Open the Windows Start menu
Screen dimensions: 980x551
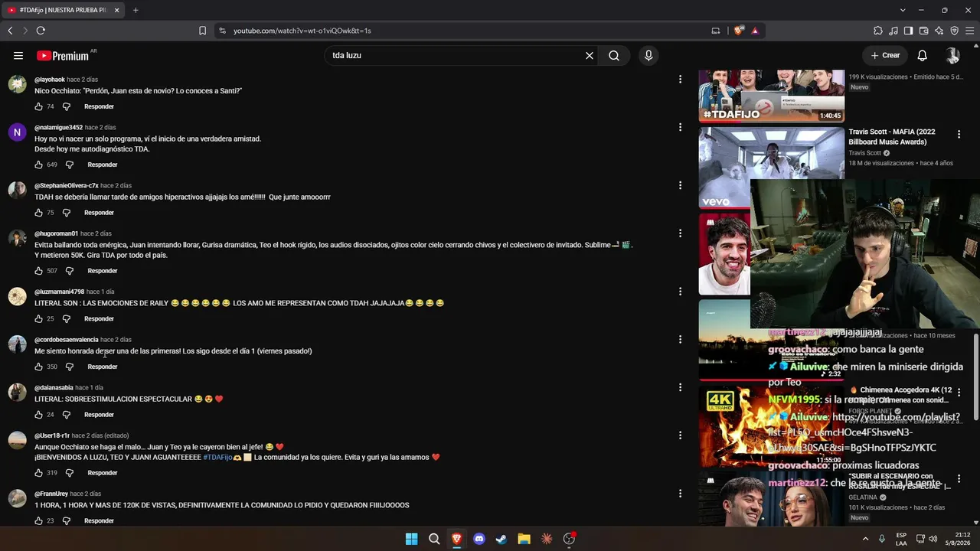412,539
